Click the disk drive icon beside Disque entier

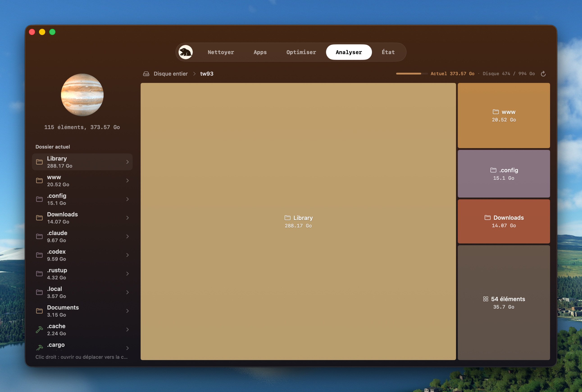[146, 74]
